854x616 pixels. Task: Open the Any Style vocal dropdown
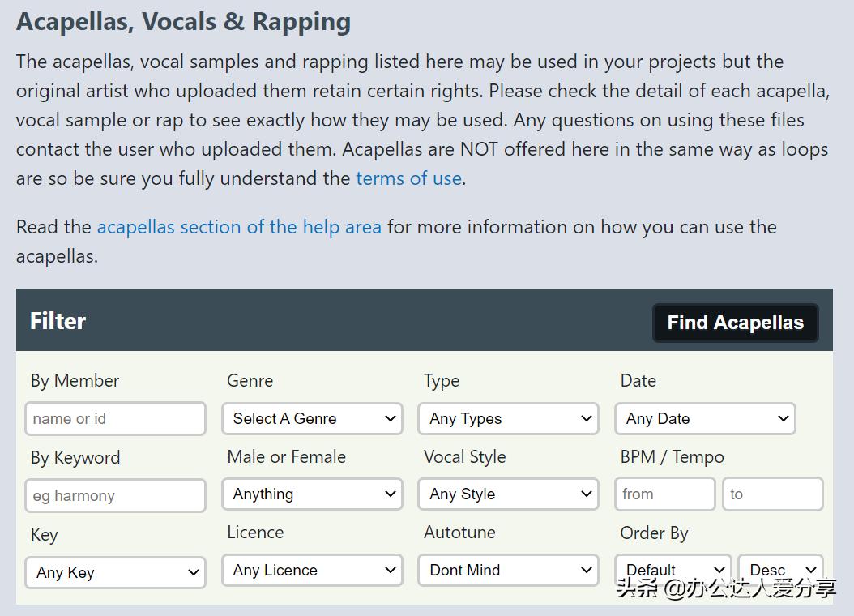point(508,494)
